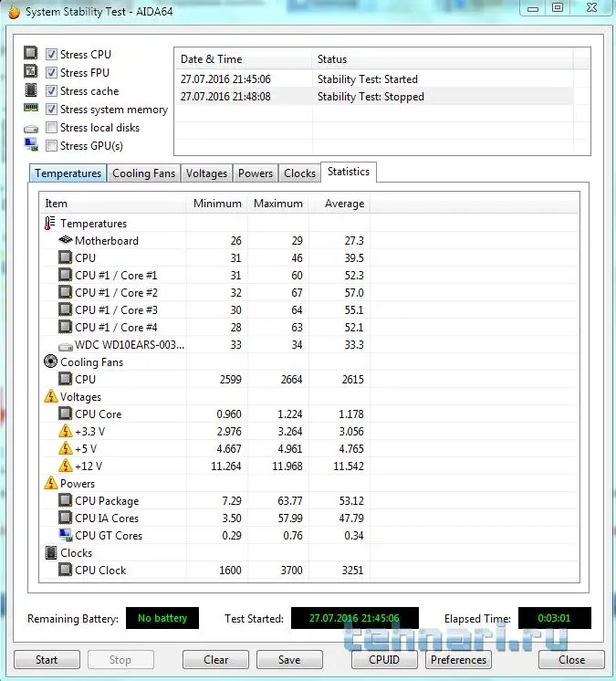Open the Powers tab

[256, 173]
